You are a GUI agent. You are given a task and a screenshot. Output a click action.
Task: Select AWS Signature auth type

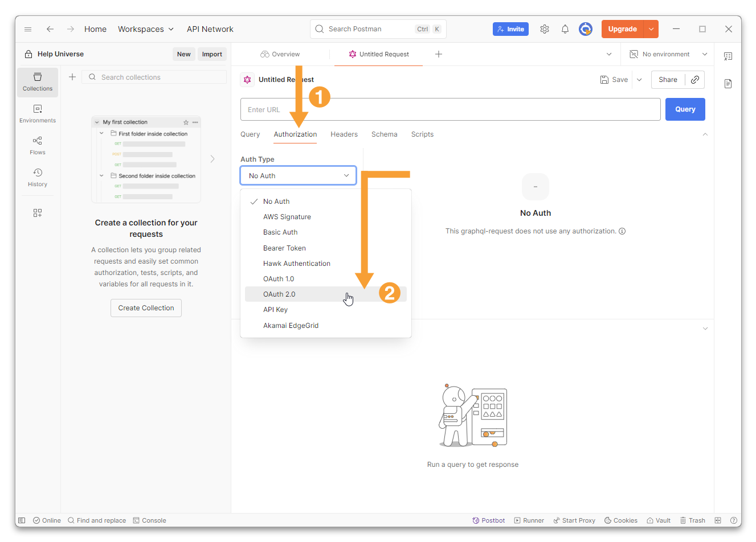coord(326,217)
